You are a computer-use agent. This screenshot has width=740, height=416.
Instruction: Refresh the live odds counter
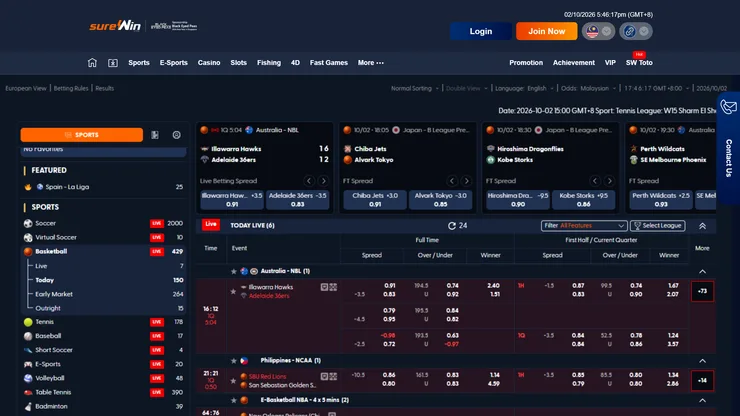[x=452, y=226]
